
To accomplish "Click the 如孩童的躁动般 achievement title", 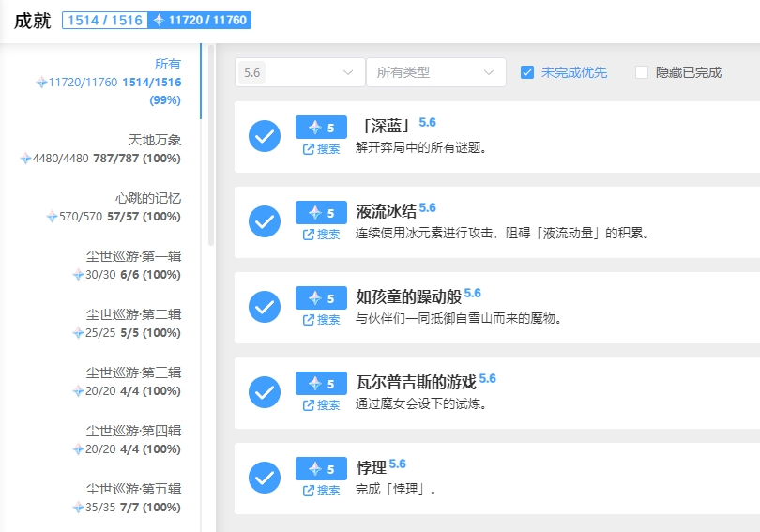I will (409, 297).
